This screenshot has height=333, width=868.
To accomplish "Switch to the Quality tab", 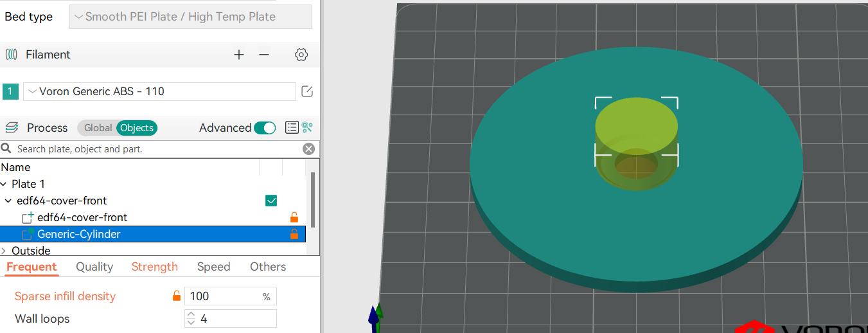I will (x=94, y=267).
